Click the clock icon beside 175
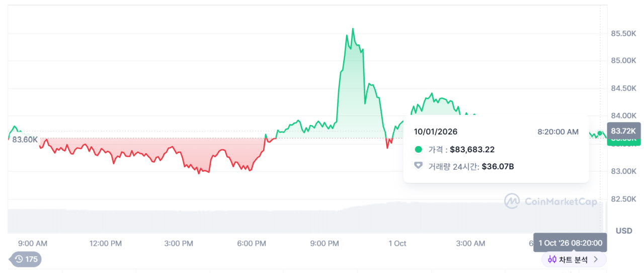 pos(19,259)
